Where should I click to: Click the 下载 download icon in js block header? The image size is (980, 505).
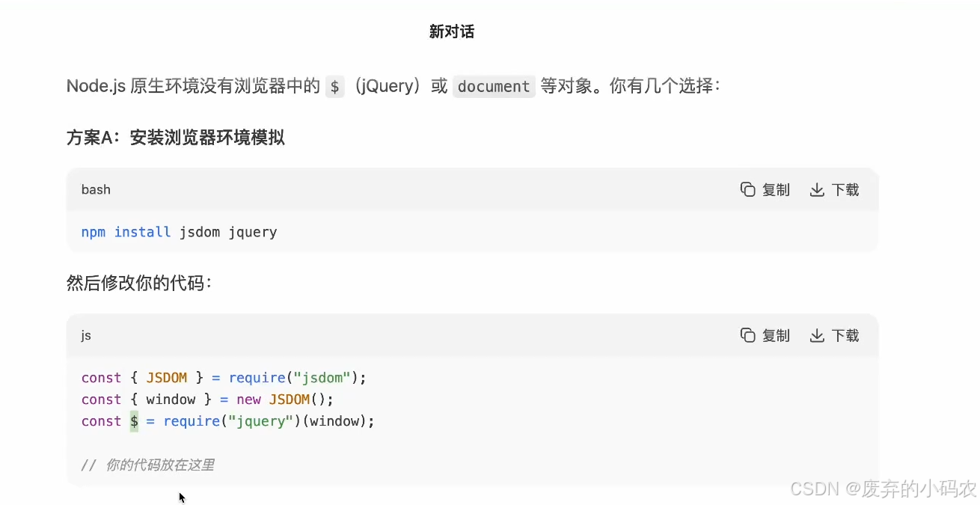(x=816, y=335)
